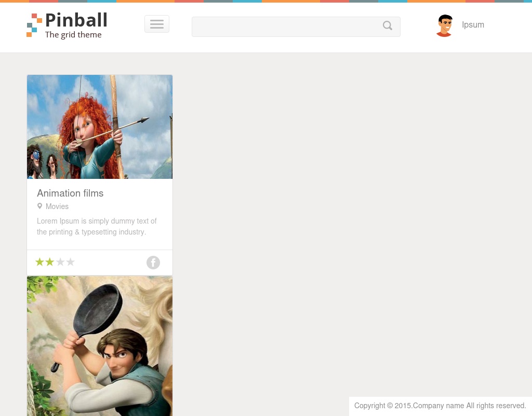Open the hamburger menu button

click(x=157, y=24)
